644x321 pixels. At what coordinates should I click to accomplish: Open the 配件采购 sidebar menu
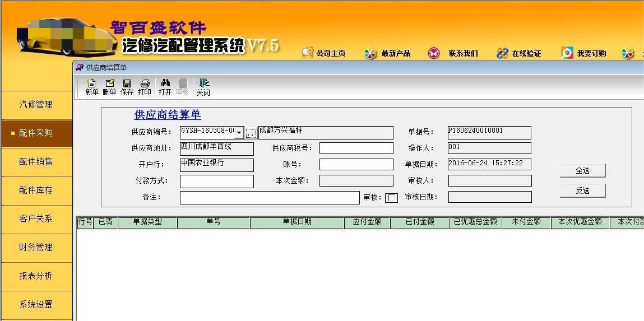pos(36,133)
